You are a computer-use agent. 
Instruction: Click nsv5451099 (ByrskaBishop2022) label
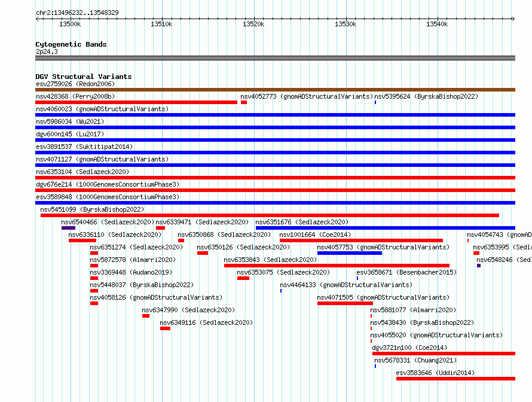click(92, 209)
